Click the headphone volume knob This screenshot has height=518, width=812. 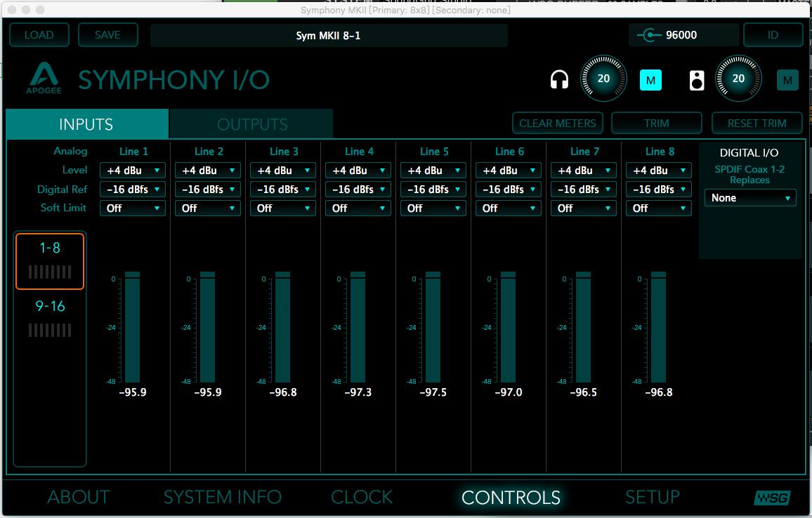pyautogui.click(x=603, y=79)
